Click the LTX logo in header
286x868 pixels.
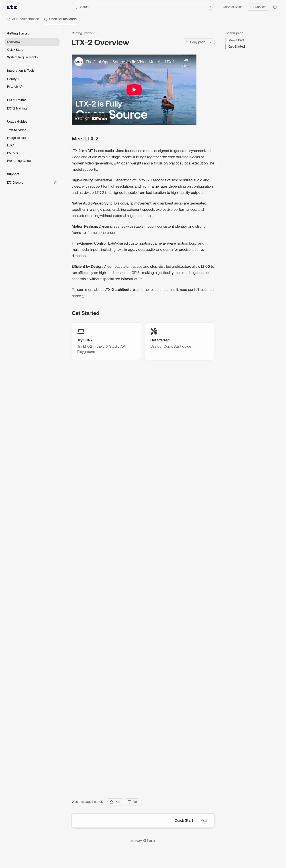pyautogui.click(x=12, y=7)
